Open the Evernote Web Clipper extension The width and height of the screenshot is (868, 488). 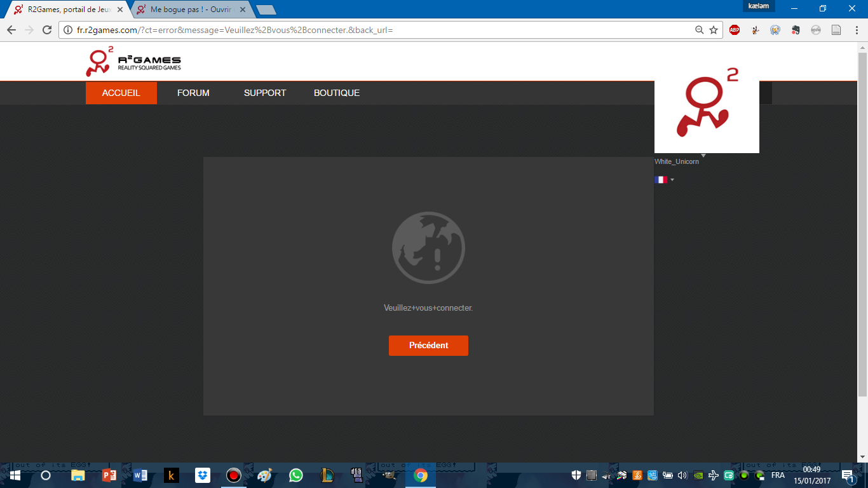(x=796, y=30)
